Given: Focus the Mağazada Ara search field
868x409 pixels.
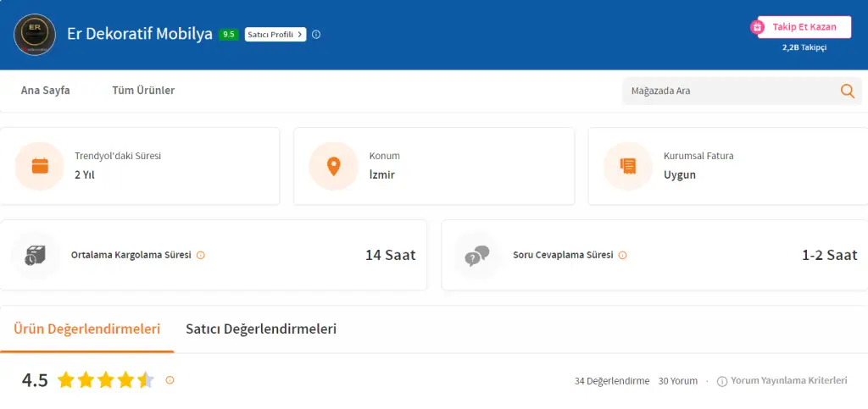Looking at the screenshot, I should [x=729, y=91].
